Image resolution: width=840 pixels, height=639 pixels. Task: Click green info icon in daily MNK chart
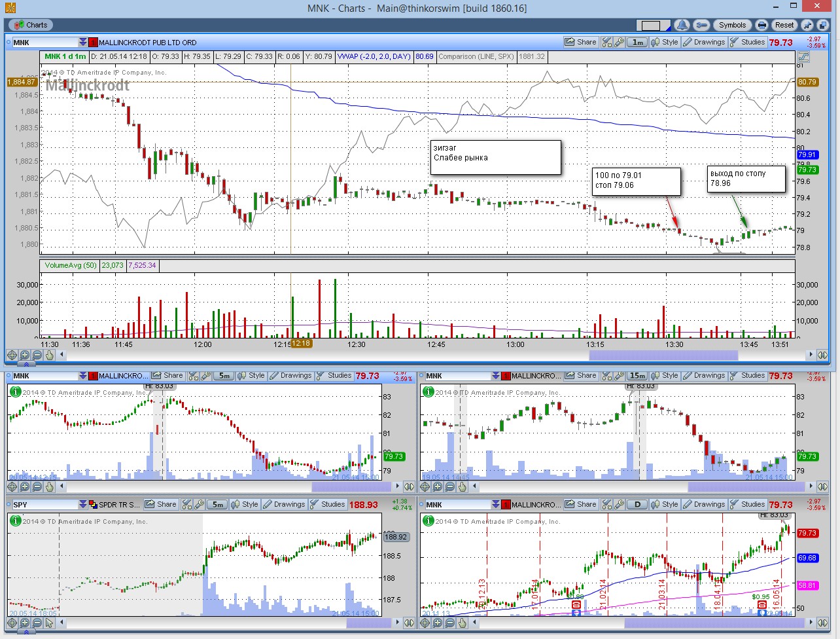point(428,520)
